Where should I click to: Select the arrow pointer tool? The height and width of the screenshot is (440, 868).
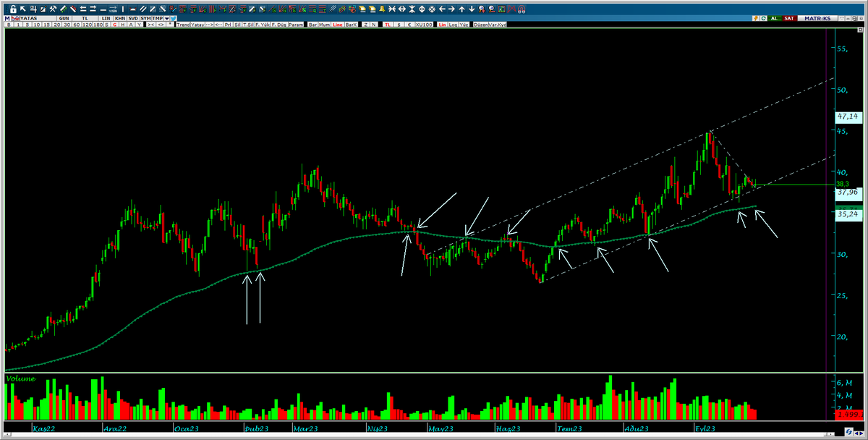(x=23, y=9)
